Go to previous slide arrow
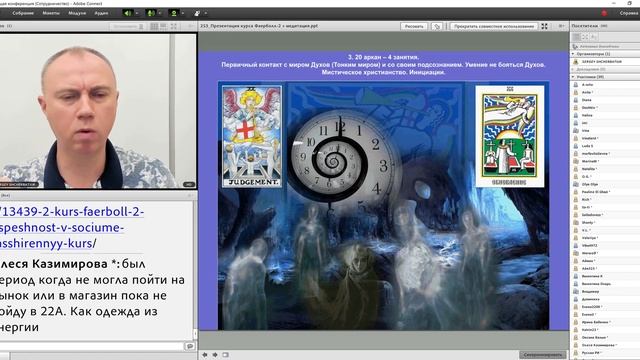This screenshot has width=640, height=360. tap(204, 355)
